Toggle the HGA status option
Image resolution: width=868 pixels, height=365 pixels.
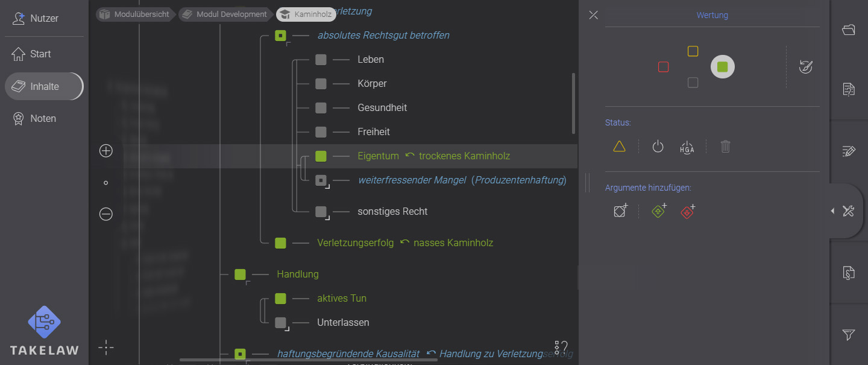(687, 147)
